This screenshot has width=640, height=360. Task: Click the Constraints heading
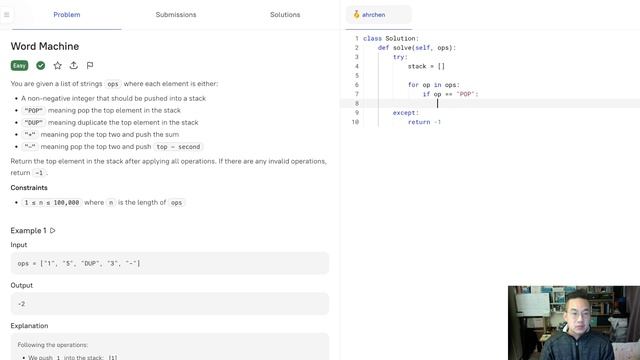point(29,188)
